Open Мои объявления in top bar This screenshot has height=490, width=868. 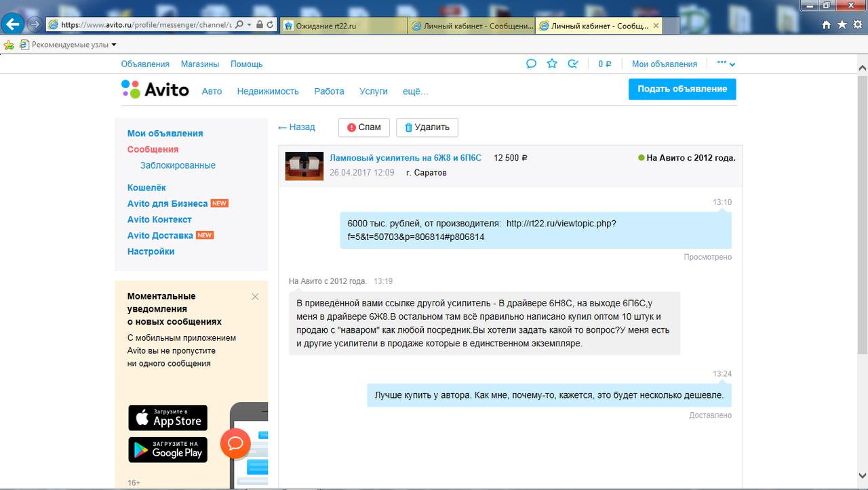click(x=665, y=64)
